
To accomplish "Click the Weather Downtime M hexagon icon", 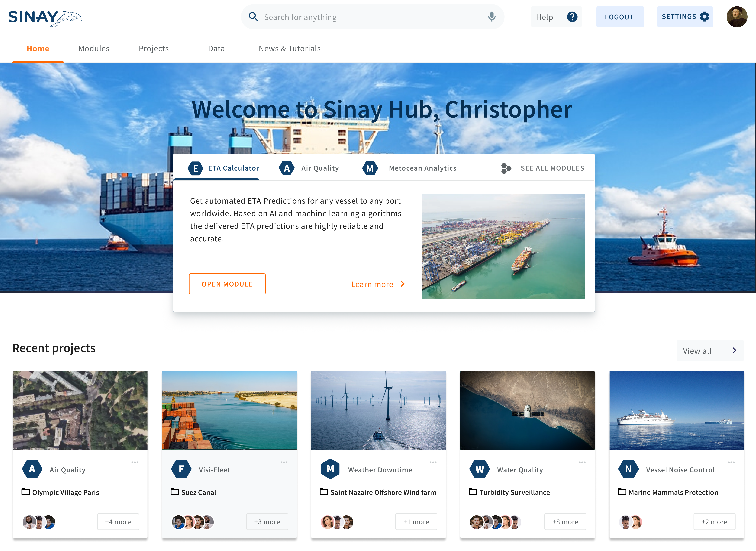I will coord(330,469).
